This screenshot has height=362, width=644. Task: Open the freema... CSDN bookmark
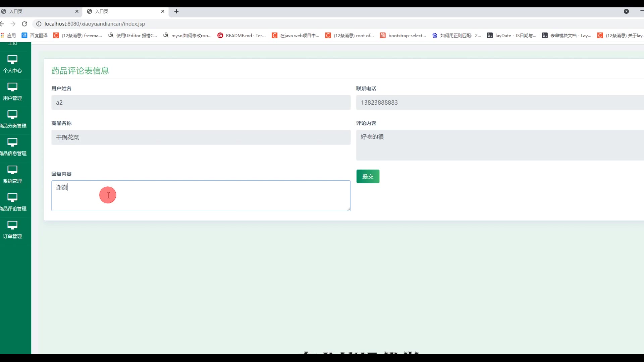pyautogui.click(x=78, y=36)
